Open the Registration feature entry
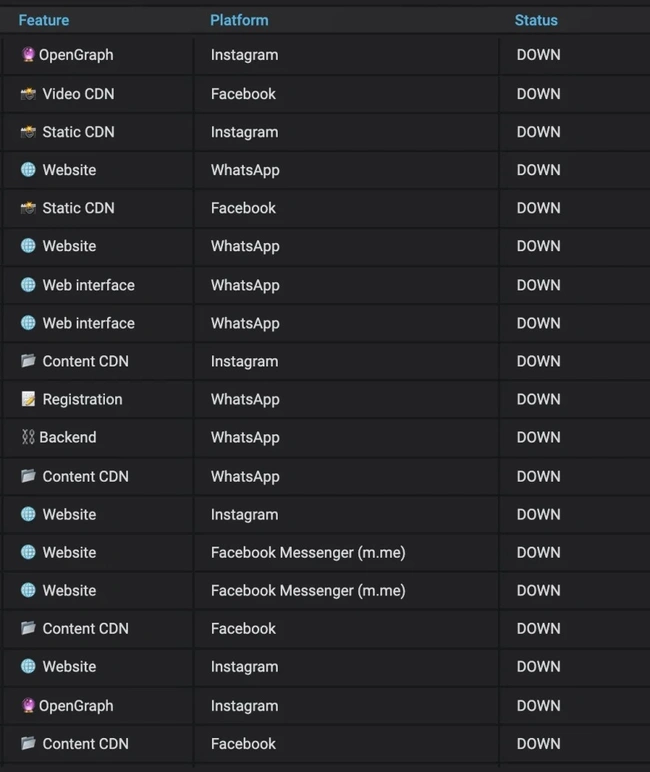This screenshot has height=772, width=650. (x=82, y=399)
